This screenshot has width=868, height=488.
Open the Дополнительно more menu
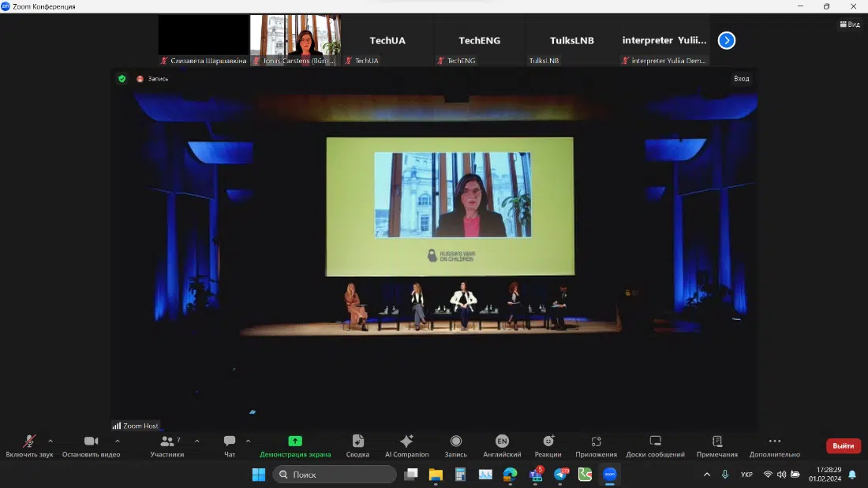[774, 442]
